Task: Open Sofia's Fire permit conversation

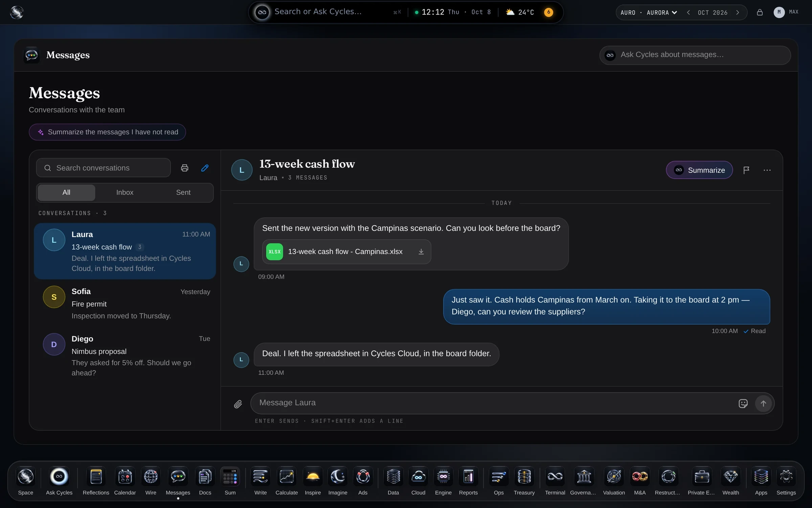Action: [125, 303]
